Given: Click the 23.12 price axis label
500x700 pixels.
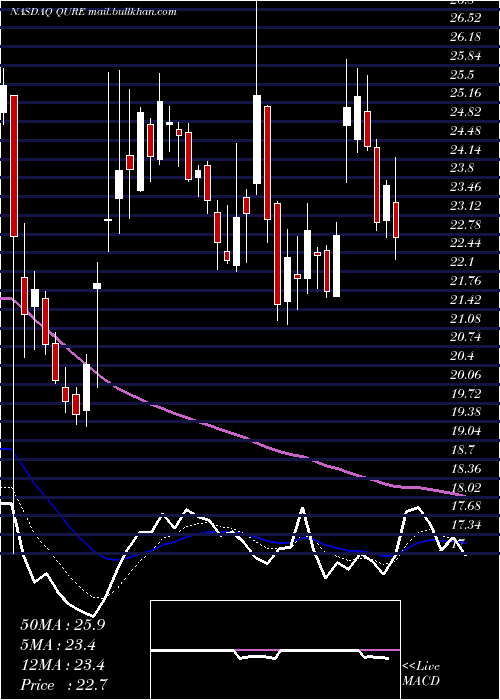Looking at the screenshot, I should point(465,205).
